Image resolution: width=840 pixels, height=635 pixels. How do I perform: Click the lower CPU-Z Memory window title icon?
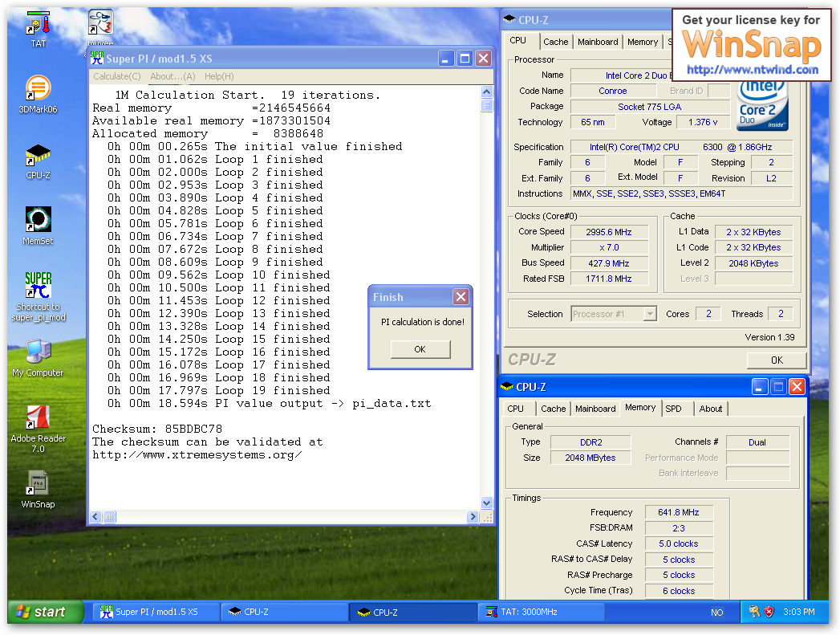click(507, 387)
